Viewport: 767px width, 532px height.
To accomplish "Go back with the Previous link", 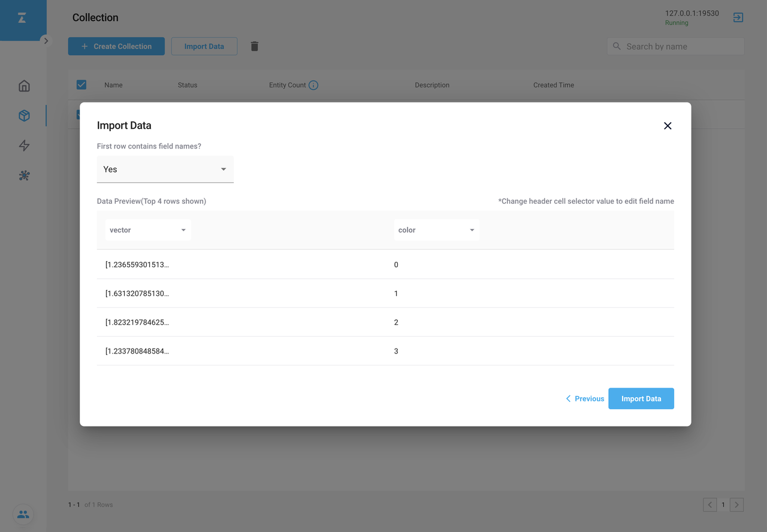I will [585, 398].
